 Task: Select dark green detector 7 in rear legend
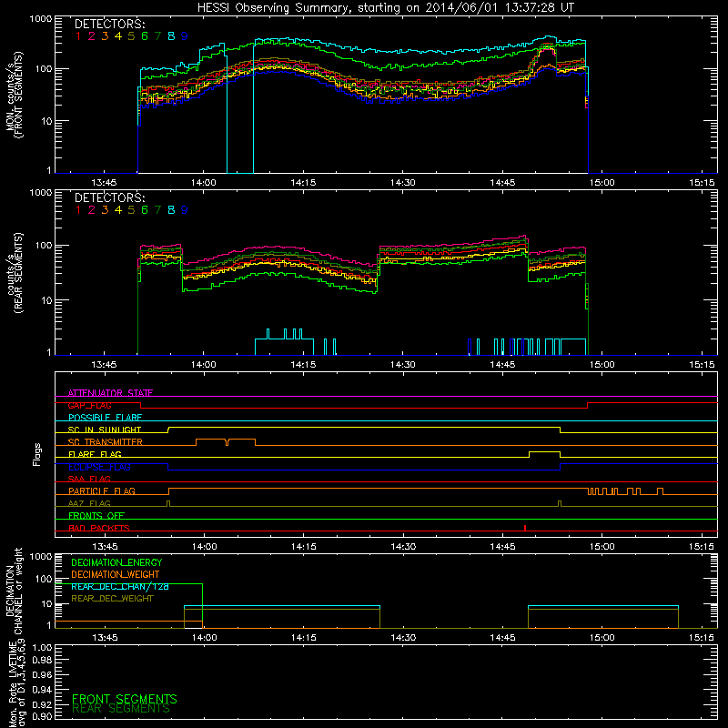click(157, 210)
